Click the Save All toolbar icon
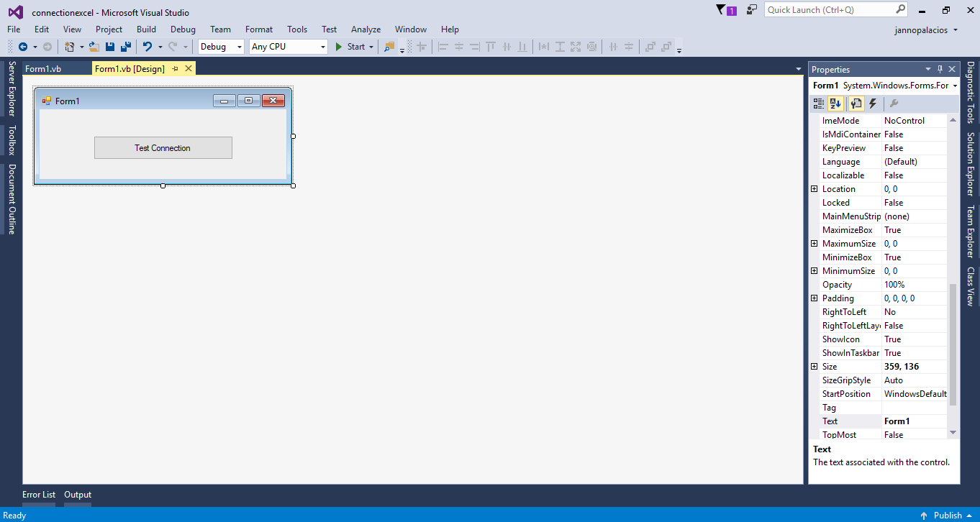The image size is (980, 522). [126, 47]
